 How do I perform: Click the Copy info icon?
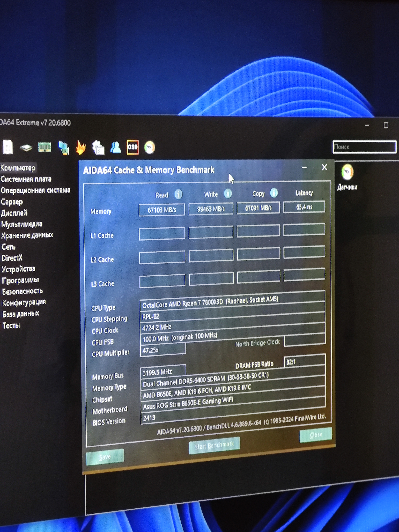pos(274,193)
